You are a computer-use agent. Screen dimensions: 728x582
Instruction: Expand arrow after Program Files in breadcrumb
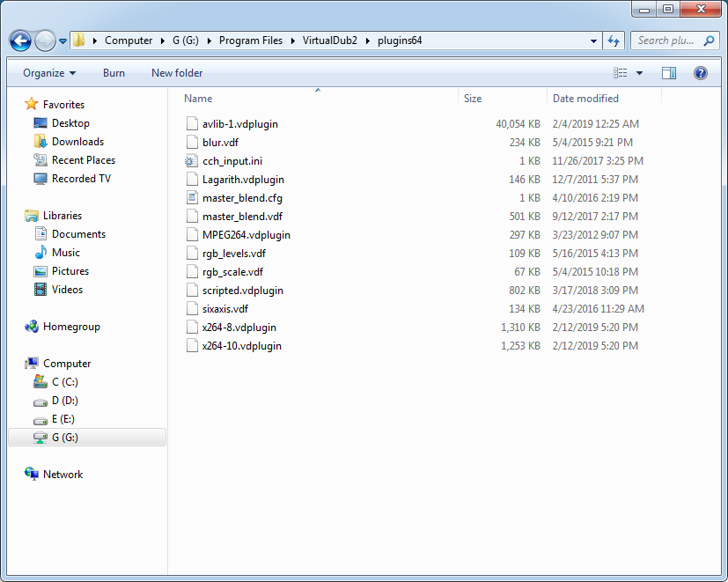pyautogui.click(x=293, y=41)
